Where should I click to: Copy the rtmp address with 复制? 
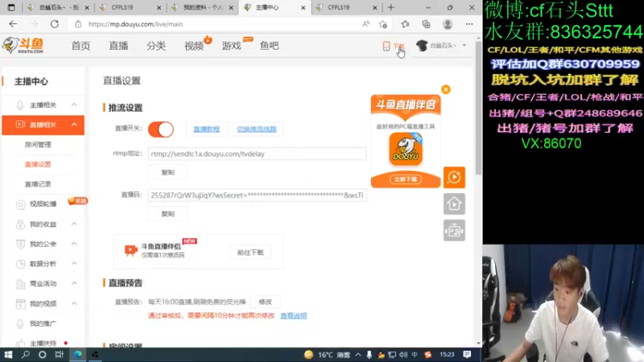(x=167, y=173)
